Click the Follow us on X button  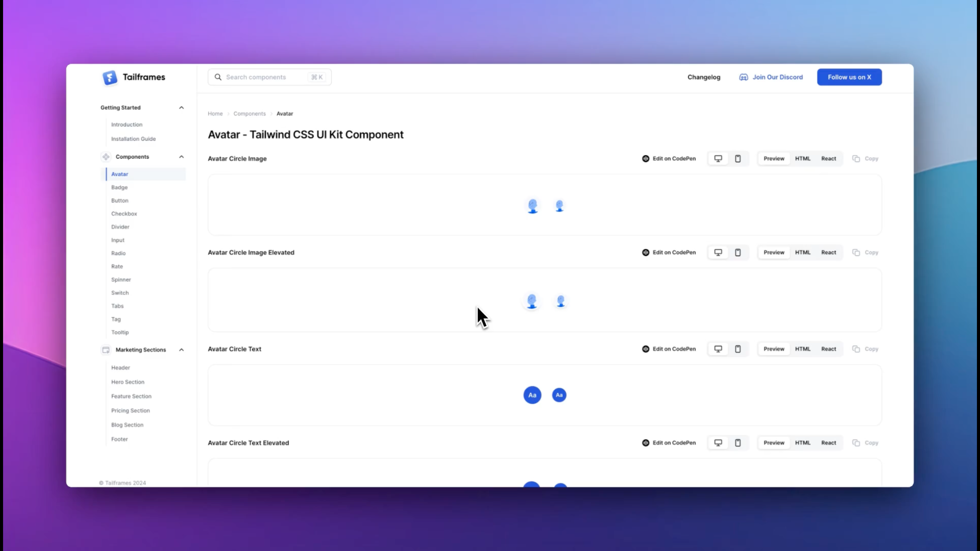pos(849,77)
